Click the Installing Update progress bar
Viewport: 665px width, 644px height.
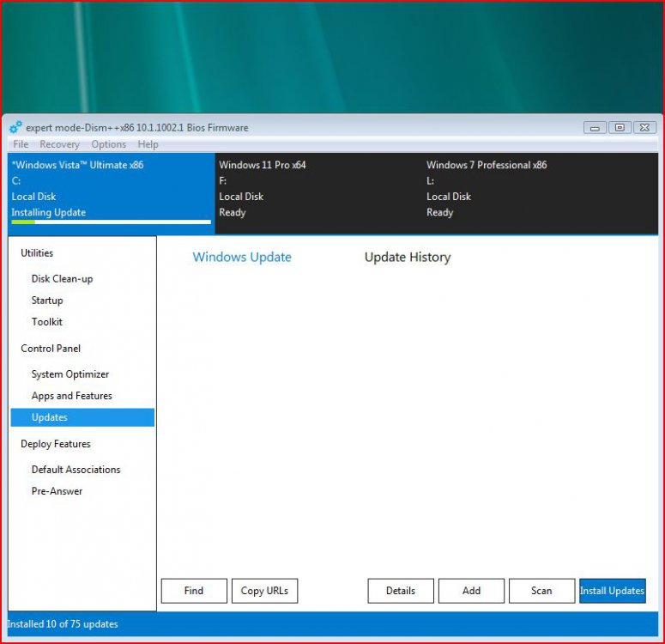tap(111, 222)
